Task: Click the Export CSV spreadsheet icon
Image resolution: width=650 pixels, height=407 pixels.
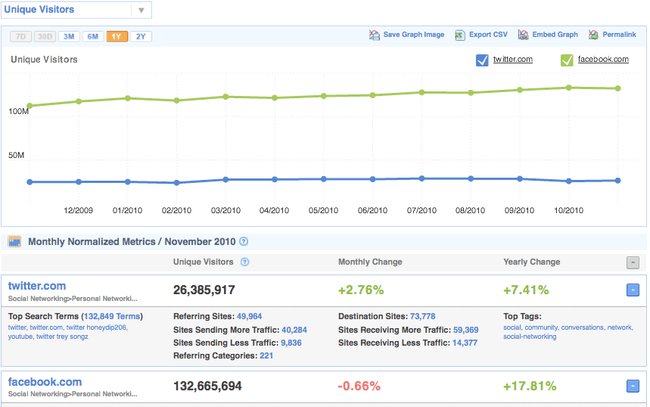Action: (460, 35)
